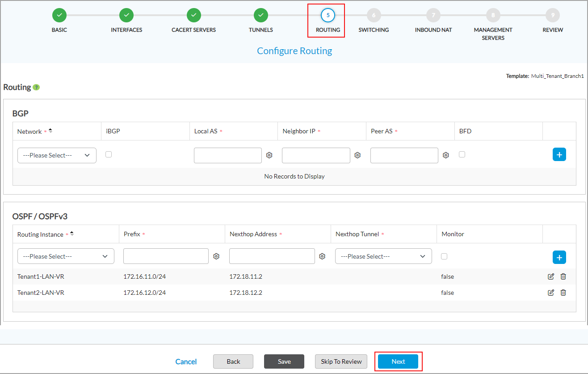Open the BGP Network dropdown
The image size is (588, 374).
pyautogui.click(x=57, y=155)
